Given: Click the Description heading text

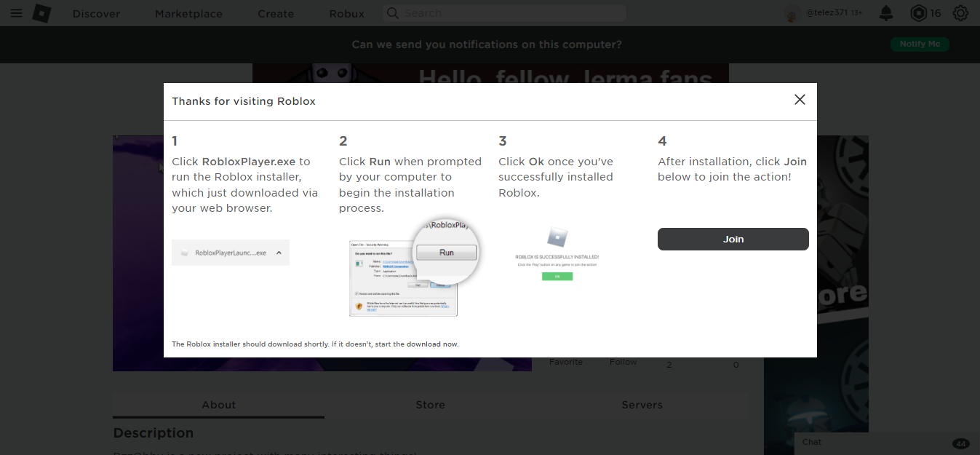Looking at the screenshot, I should click(x=154, y=433).
